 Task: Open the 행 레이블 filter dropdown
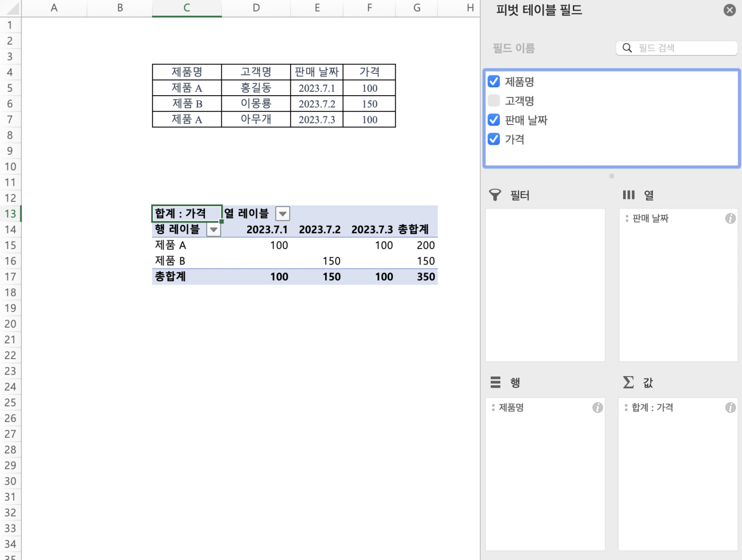[213, 230]
